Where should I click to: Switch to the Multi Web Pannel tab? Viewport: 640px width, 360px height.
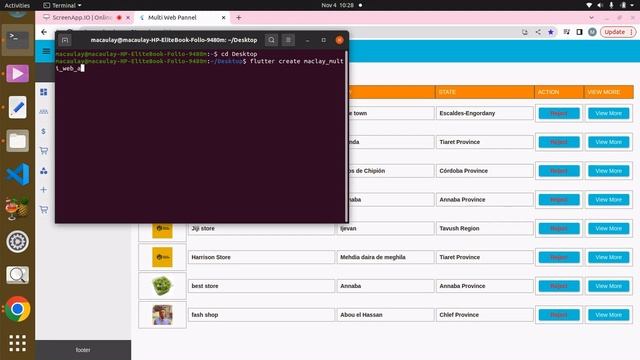click(182, 18)
